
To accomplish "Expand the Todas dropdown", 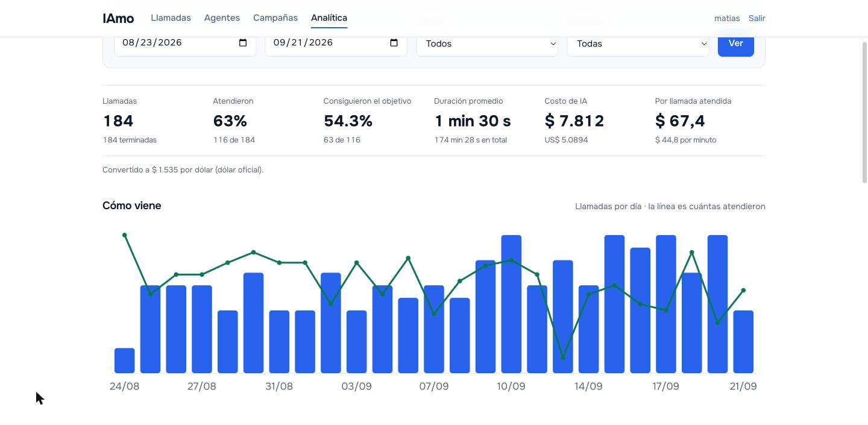I will point(638,43).
